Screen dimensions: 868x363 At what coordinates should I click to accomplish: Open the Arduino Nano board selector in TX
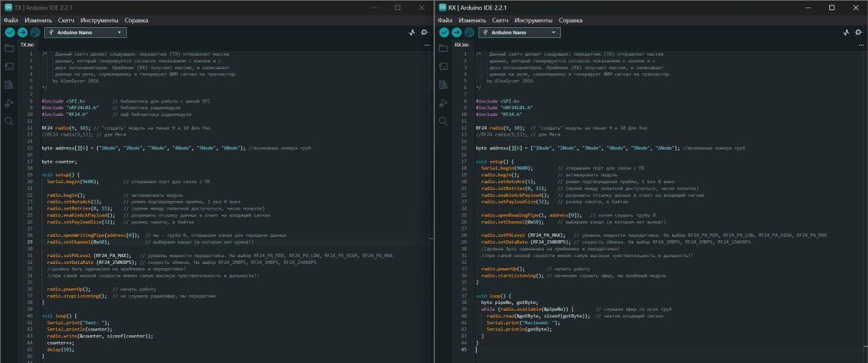click(85, 32)
